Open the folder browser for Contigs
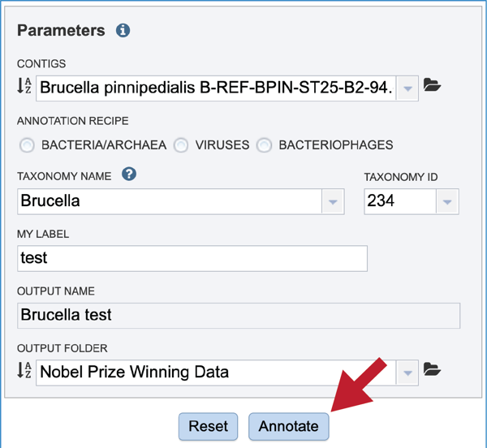The height and width of the screenshot is (448, 487). click(x=432, y=84)
